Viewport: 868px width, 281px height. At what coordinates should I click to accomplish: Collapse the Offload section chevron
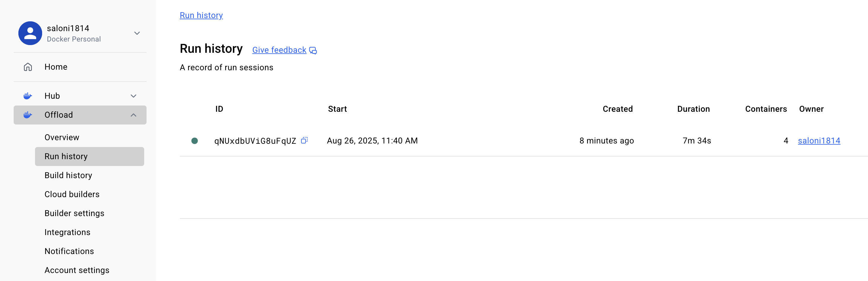pyautogui.click(x=133, y=115)
